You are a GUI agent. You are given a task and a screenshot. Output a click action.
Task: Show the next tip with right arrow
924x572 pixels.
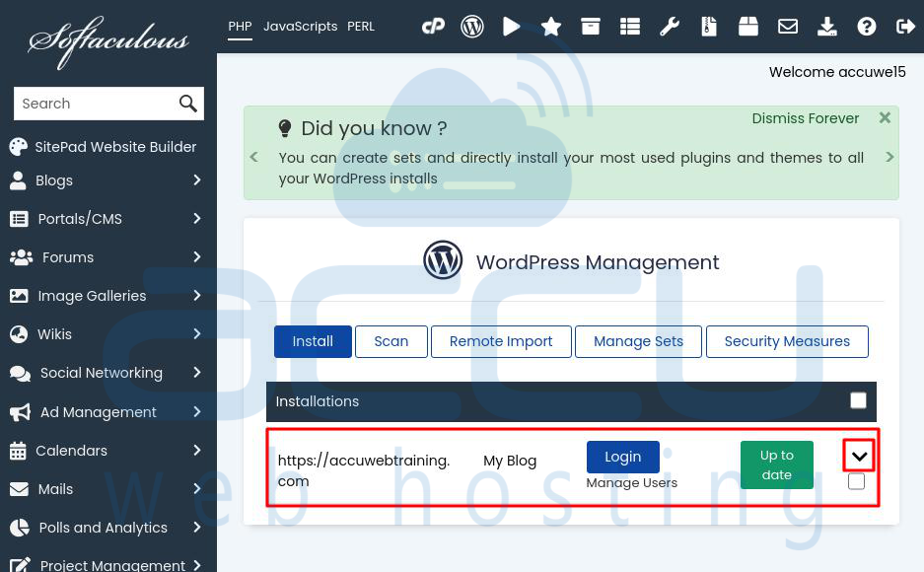click(889, 157)
